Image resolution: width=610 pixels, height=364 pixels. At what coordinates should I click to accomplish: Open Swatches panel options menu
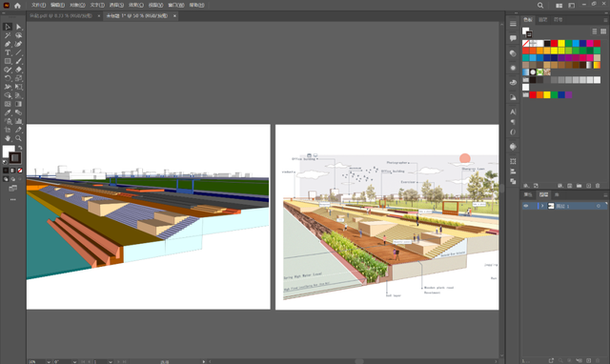tap(605, 20)
